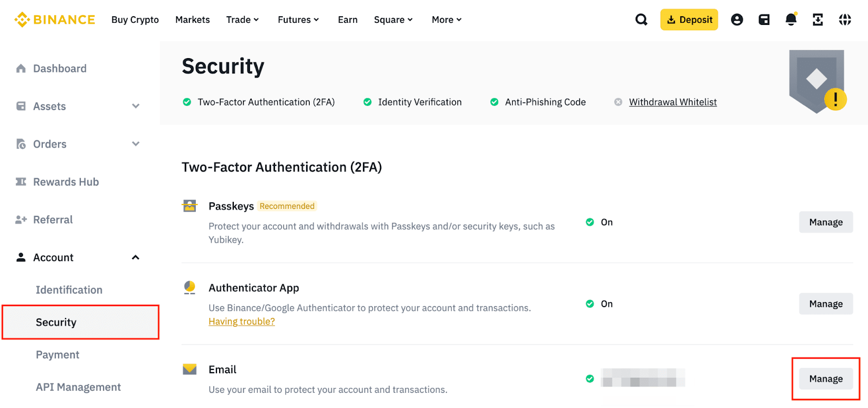Manage Email settings
Viewport: 868px width, 408px height.
coord(826,379)
